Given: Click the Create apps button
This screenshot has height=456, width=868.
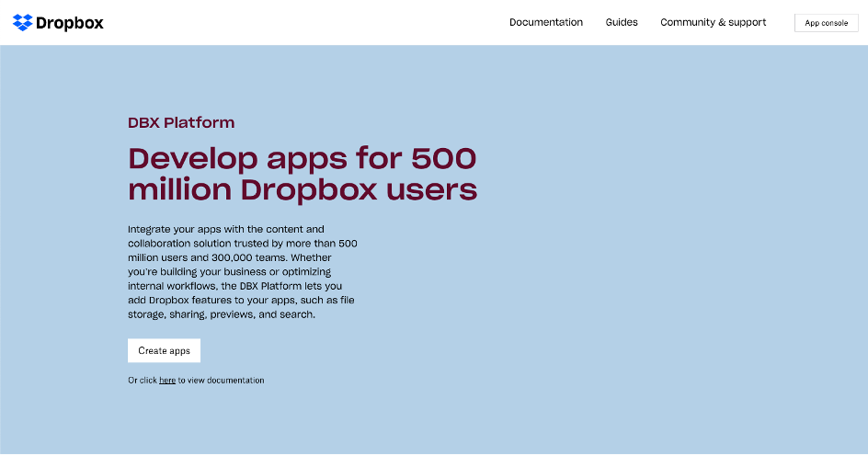Looking at the screenshot, I should point(164,350).
